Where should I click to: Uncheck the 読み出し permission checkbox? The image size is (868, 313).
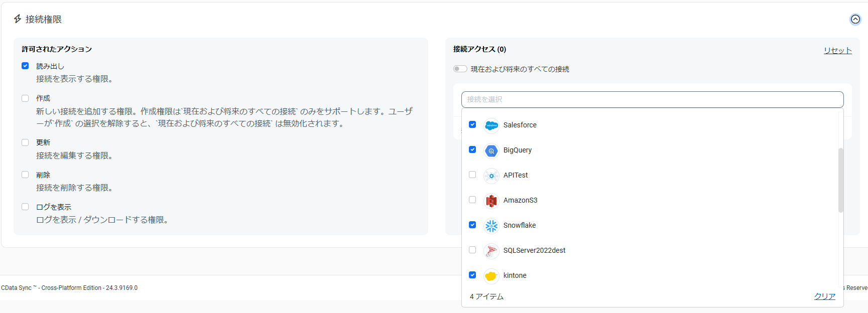point(25,66)
